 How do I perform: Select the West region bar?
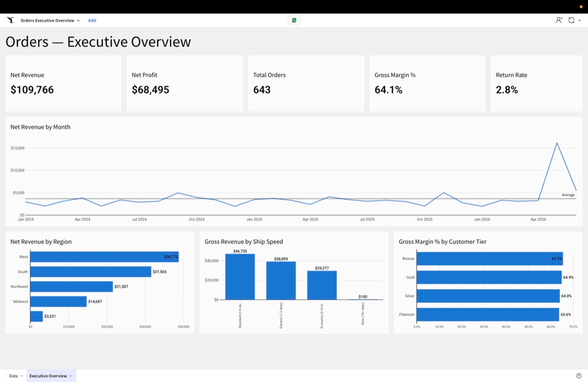pyautogui.click(x=104, y=257)
